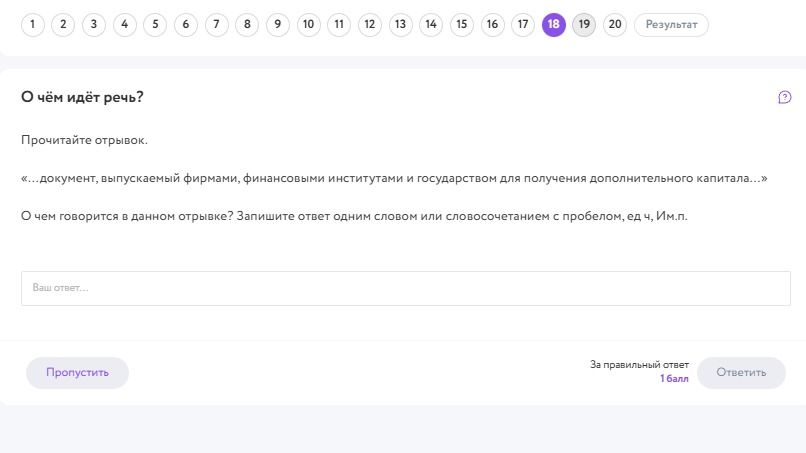The width and height of the screenshot is (806, 453).
Task: Go to question 15
Action: click(462, 25)
